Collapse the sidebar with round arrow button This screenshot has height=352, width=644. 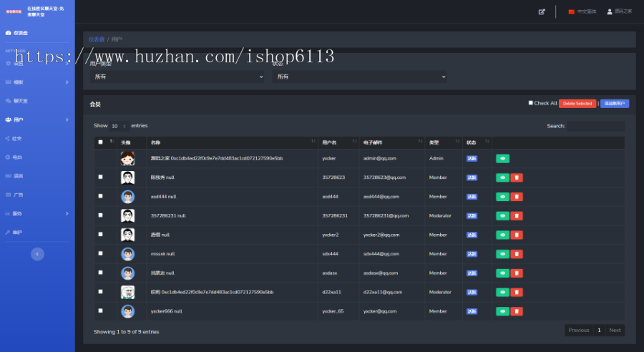37,254
